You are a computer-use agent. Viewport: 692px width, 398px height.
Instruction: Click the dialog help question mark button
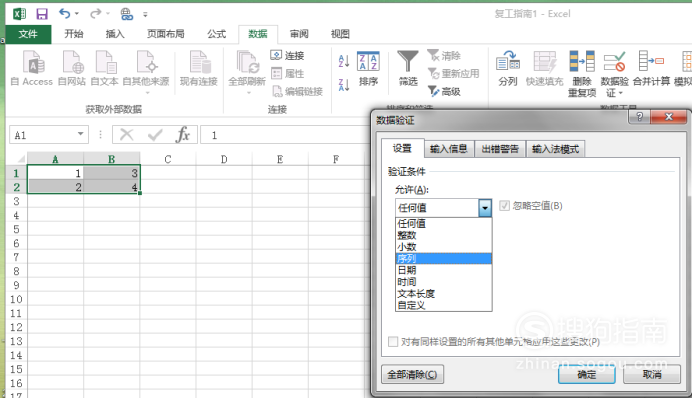[x=639, y=116]
